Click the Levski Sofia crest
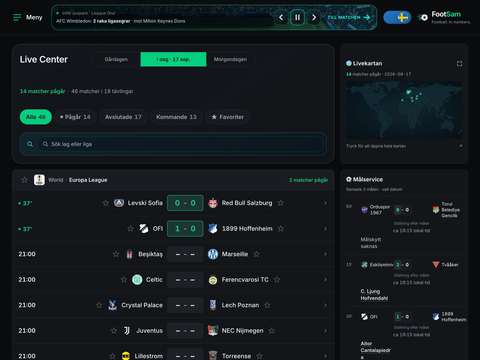The height and width of the screenshot is (360, 480). 119,203
